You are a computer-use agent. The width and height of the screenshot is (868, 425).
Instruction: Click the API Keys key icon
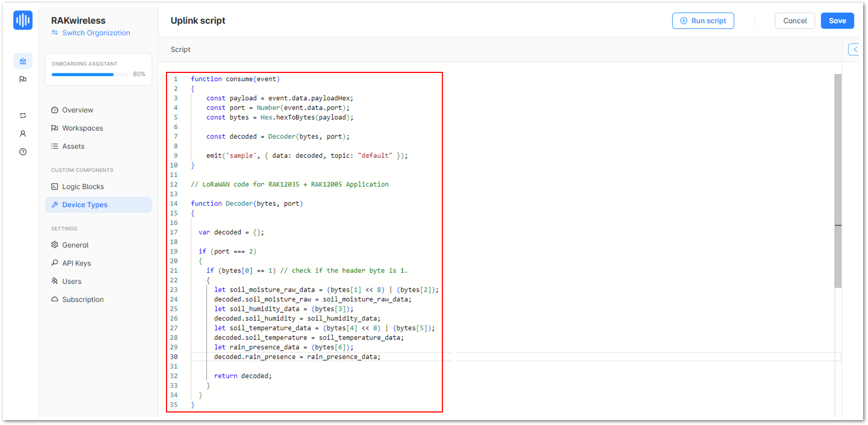(54, 263)
